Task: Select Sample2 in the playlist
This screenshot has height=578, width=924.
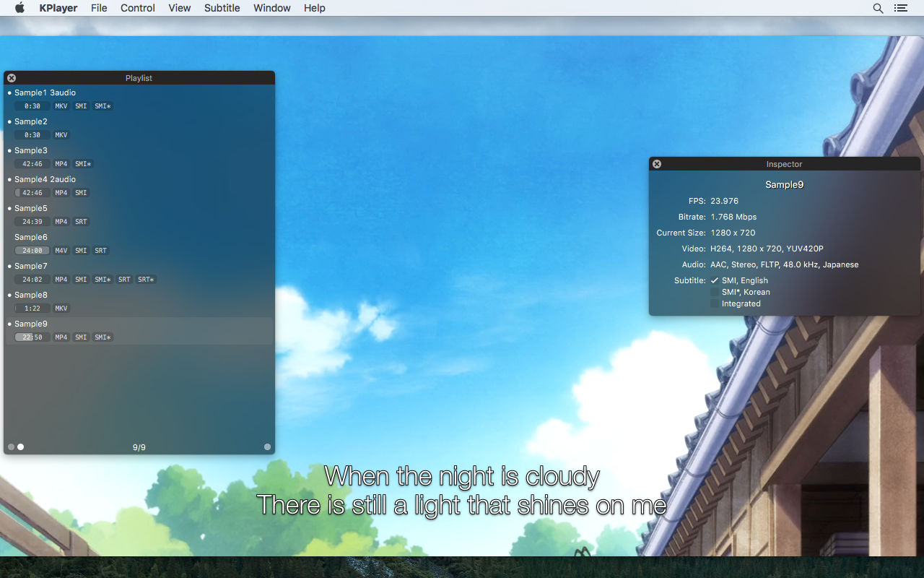Action: (x=139, y=129)
